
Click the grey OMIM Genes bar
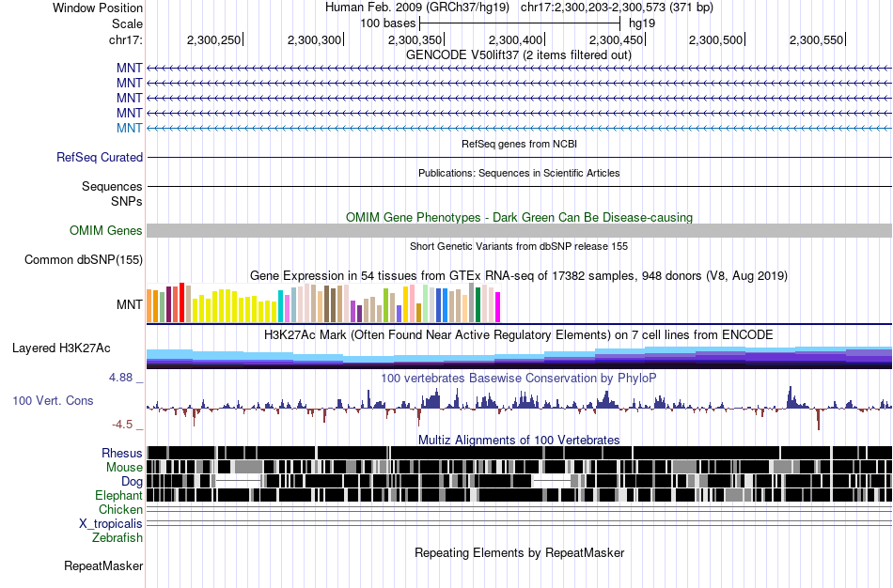click(520, 230)
